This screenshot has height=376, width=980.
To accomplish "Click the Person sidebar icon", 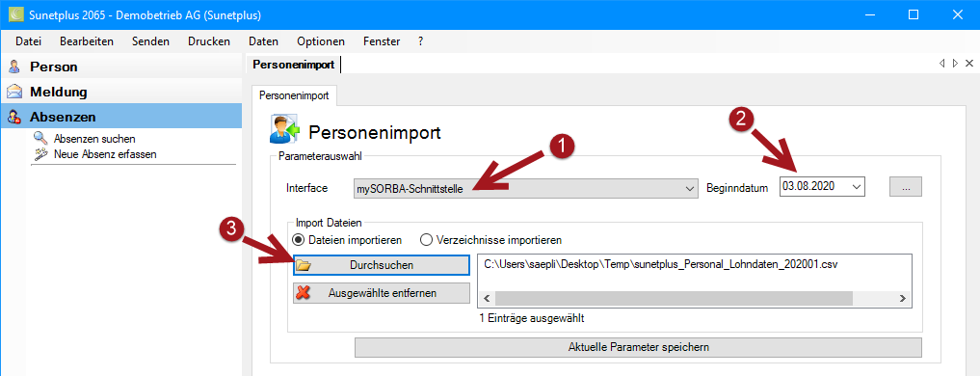I will tap(13, 67).
